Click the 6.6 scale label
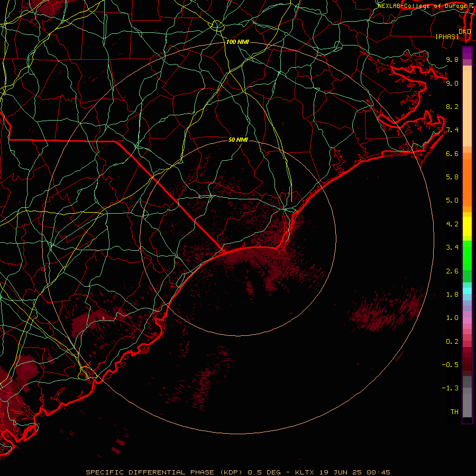 [452, 153]
